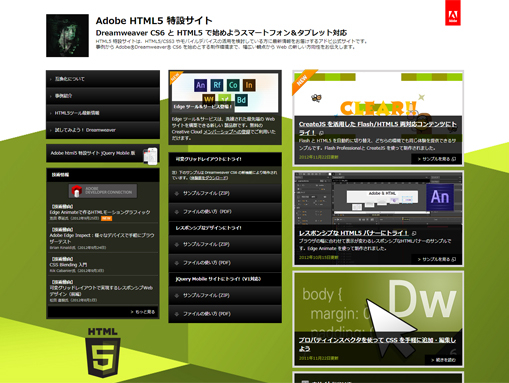The width and height of the screenshot is (509, 383).
Task: Click 続きを読む in the Dw card
Action: coord(443,360)
